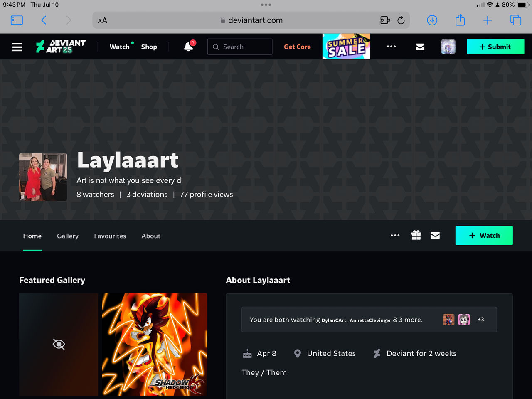
Task: Open the Safari sidebar panel
Action: point(17,20)
